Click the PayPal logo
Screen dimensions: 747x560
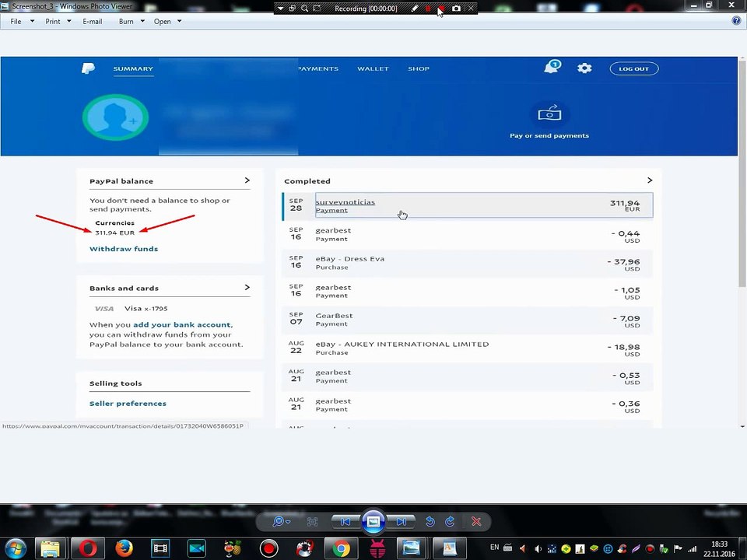(x=88, y=68)
